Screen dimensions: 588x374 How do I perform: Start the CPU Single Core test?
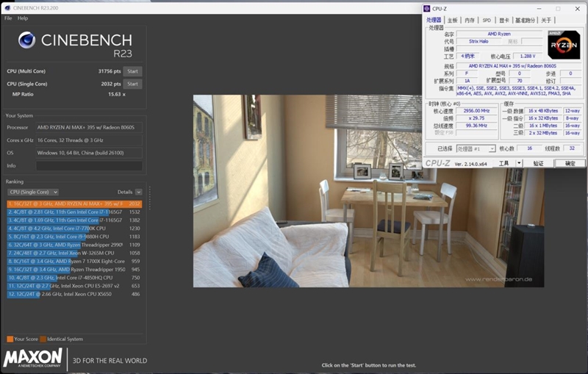pyautogui.click(x=132, y=84)
